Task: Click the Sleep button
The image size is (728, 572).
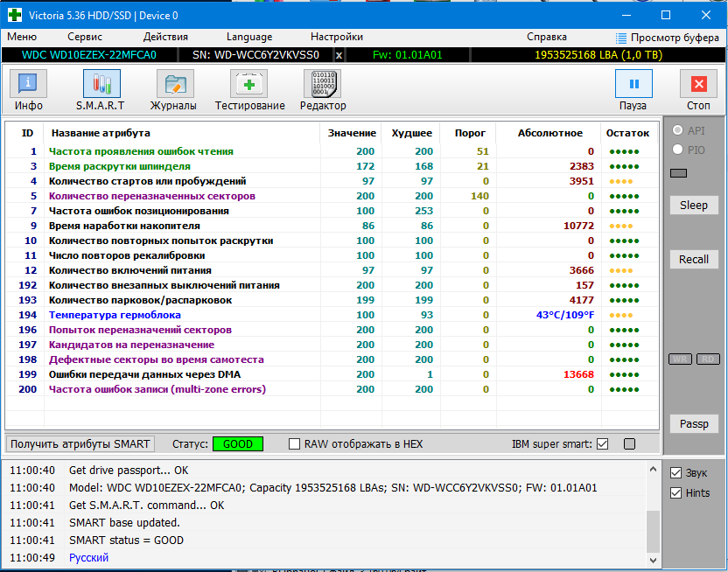Action: 694,205
